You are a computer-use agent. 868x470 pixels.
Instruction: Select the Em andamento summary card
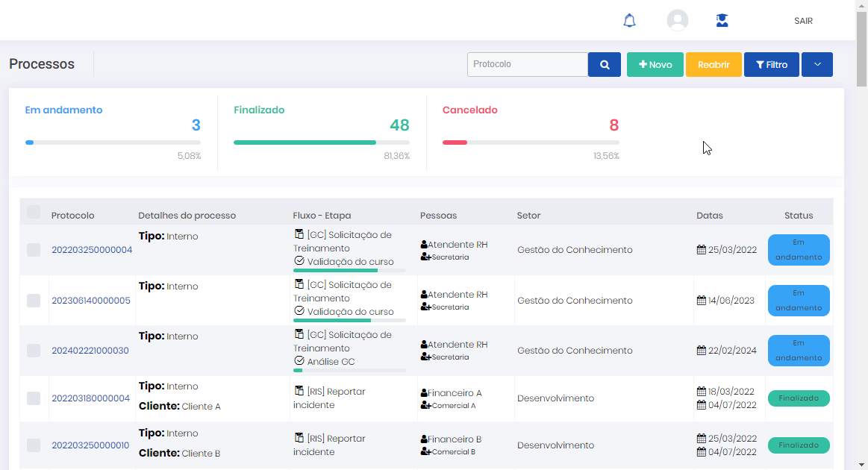pos(113,132)
